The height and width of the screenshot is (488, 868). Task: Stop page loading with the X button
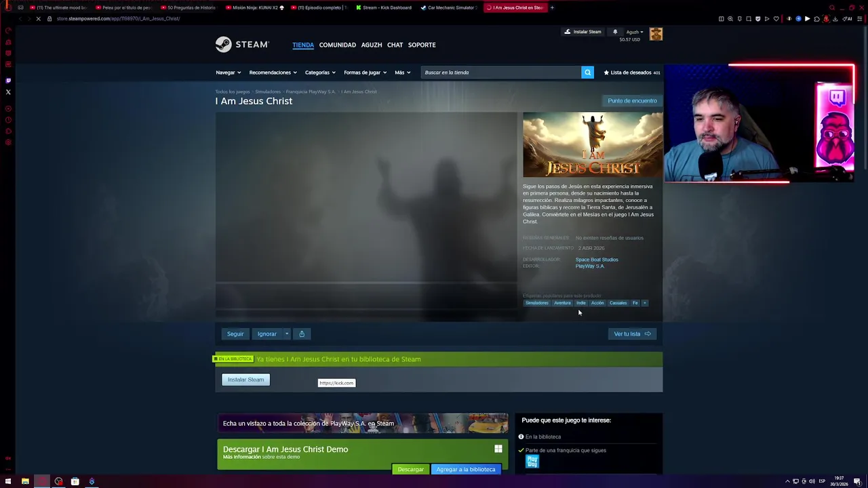pos(39,18)
